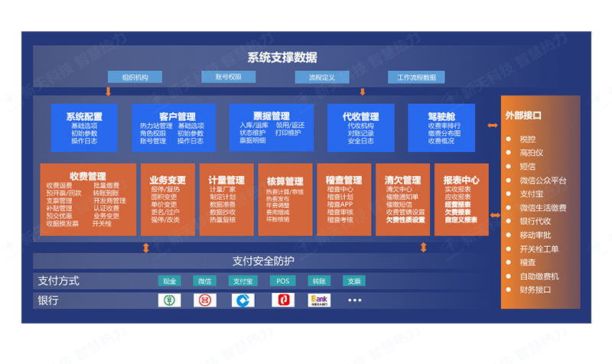
Task: Open 微信公众平台 in external interfaces
Action: point(543,180)
